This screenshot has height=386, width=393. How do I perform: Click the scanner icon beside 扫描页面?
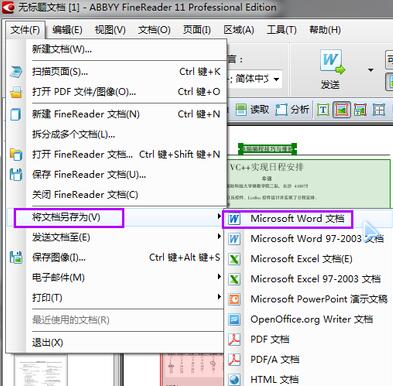pos(16,72)
